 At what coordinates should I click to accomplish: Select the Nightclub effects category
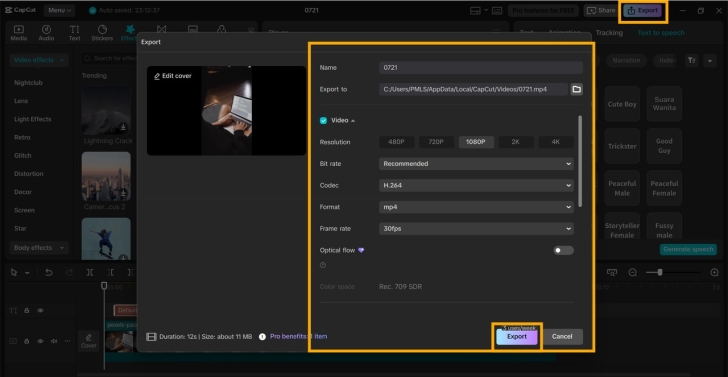pyautogui.click(x=28, y=83)
